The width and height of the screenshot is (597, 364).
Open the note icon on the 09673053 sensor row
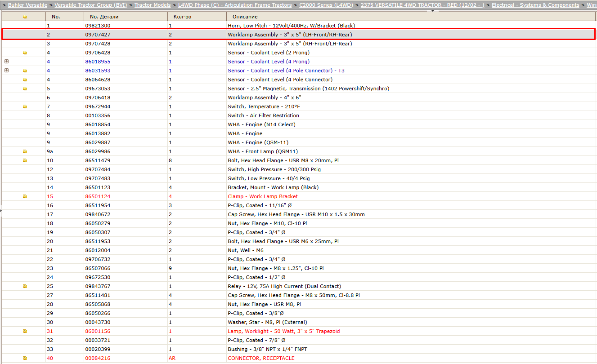(x=25, y=89)
